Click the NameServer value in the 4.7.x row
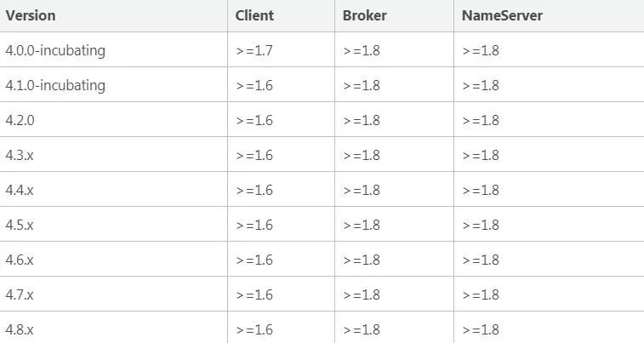 coord(481,295)
